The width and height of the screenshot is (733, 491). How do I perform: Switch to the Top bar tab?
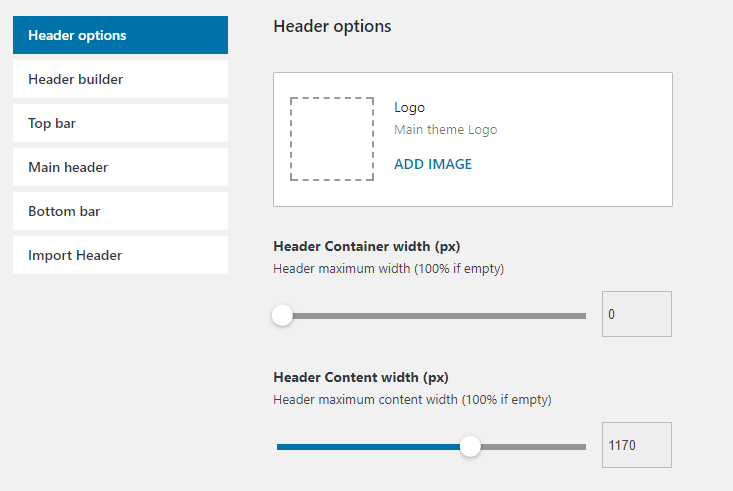point(120,123)
